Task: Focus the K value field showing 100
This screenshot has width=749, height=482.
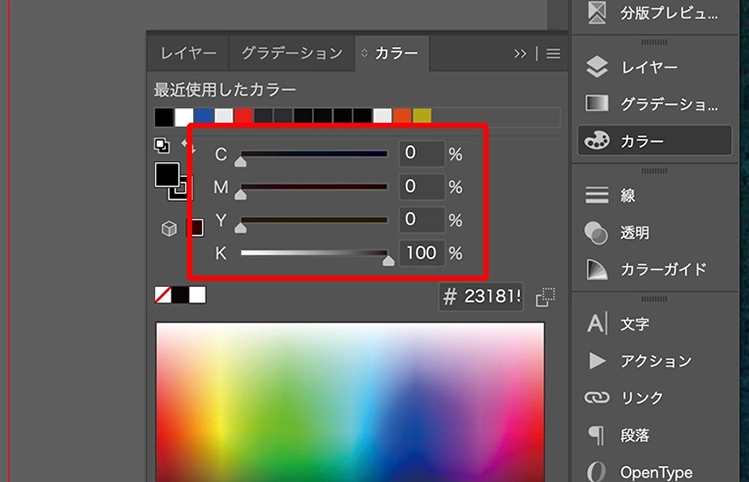Action: pyautogui.click(x=422, y=253)
